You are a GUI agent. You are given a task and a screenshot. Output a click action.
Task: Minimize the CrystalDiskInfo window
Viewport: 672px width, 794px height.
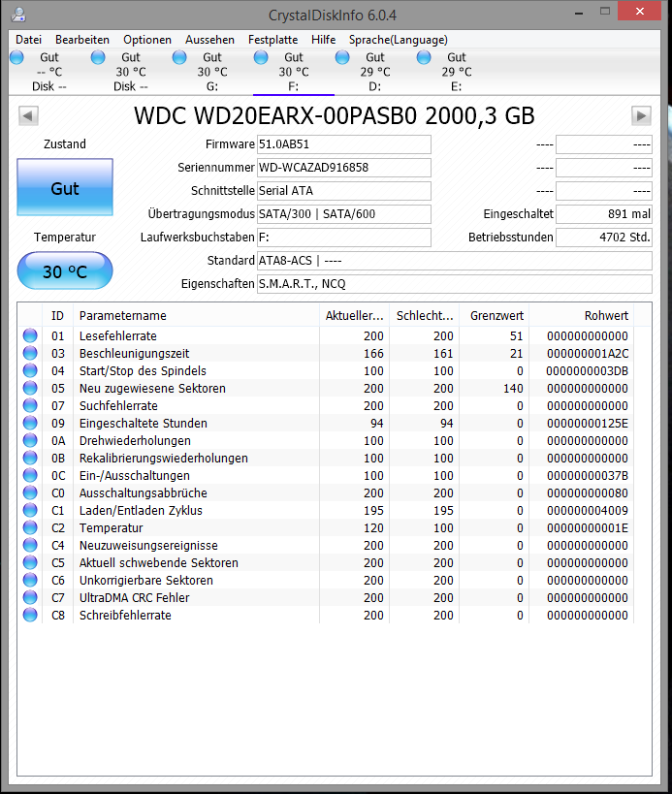click(x=579, y=13)
